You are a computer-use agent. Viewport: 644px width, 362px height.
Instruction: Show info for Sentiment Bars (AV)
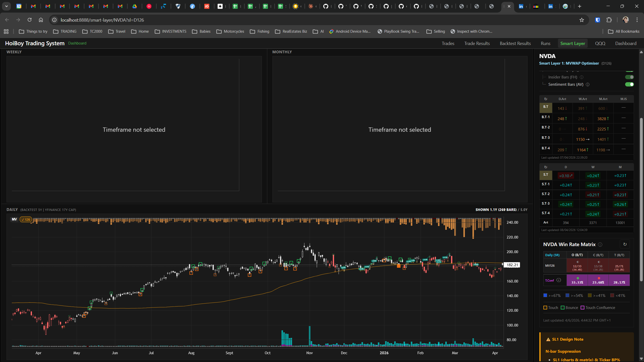coord(588,84)
